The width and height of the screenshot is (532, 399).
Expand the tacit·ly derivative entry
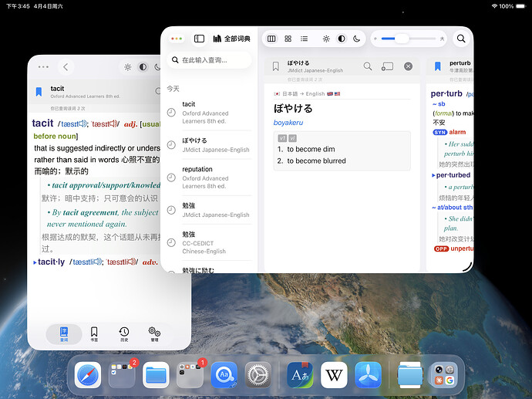(35, 262)
